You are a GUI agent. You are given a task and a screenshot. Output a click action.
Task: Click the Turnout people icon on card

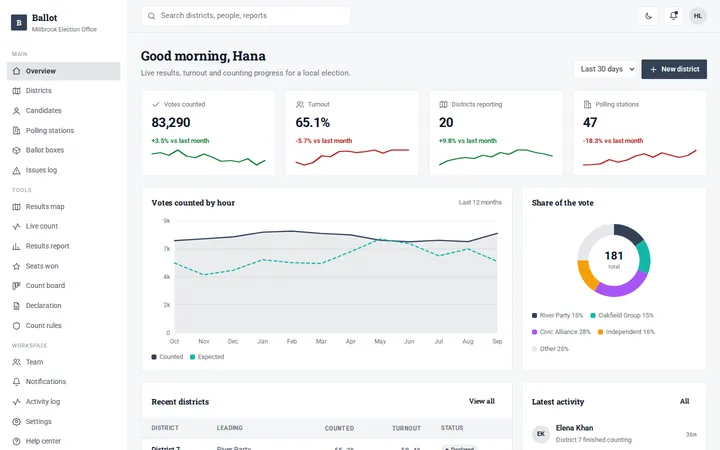pos(300,104)
